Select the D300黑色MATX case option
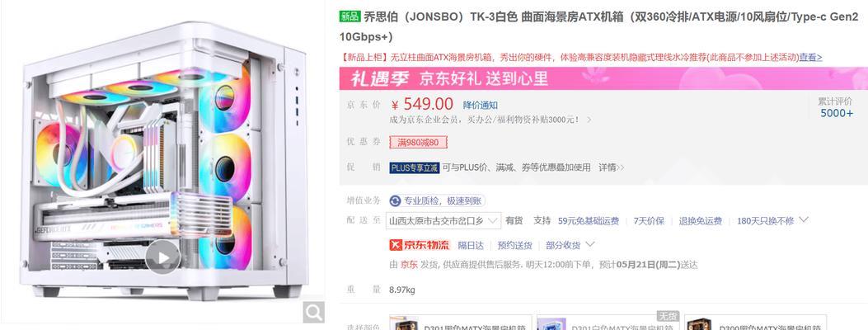868x330 pixels. (x=756, y=323)
